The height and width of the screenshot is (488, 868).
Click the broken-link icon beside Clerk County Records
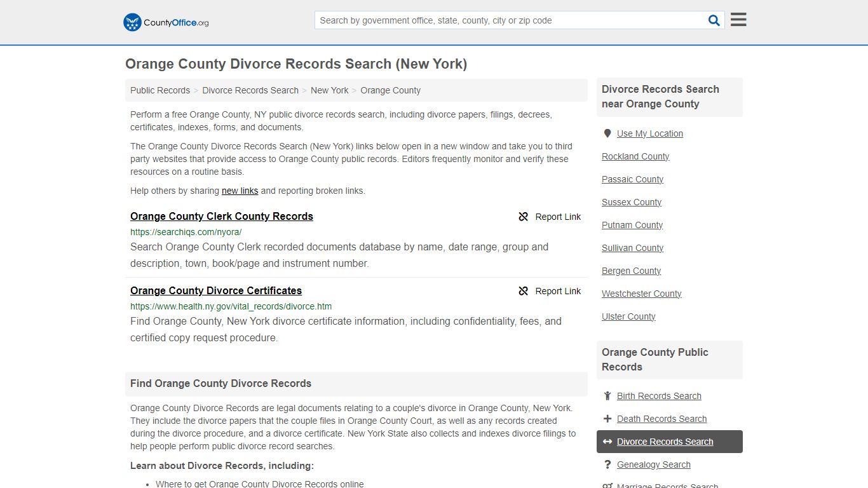tap(524, 217)
